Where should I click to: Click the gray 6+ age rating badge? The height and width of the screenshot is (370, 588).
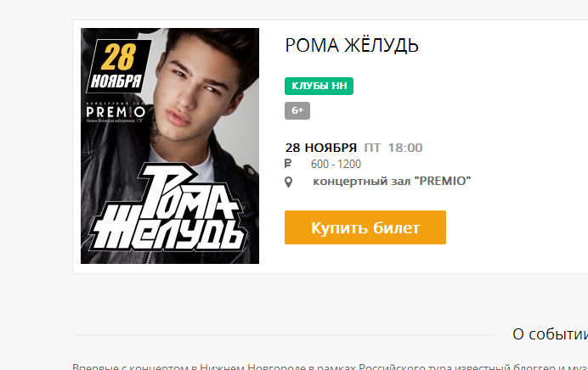coord(297,110)
